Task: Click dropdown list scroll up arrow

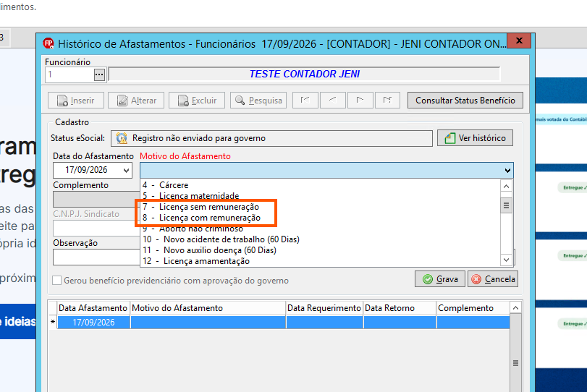Action: click(x=506, y=186)
